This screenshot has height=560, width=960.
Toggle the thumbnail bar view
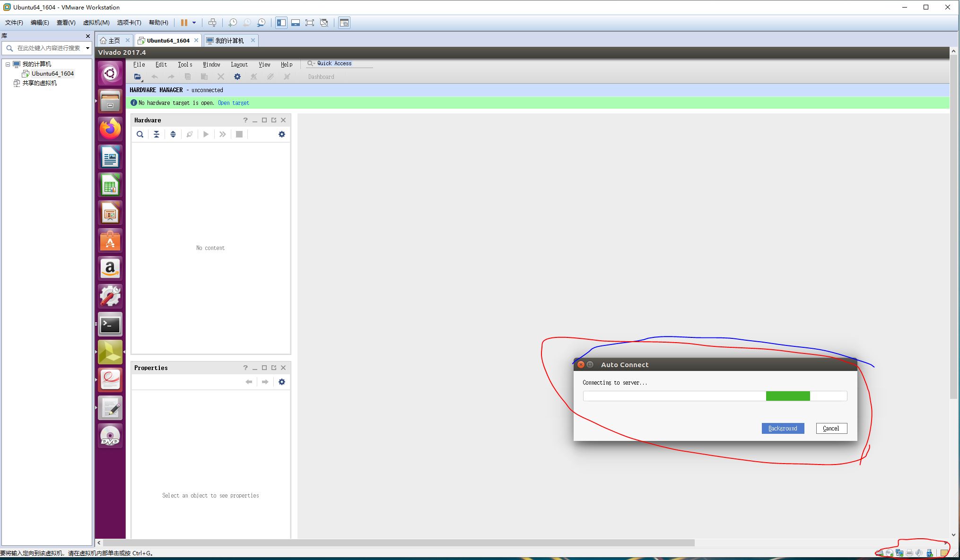pos(296,23)
